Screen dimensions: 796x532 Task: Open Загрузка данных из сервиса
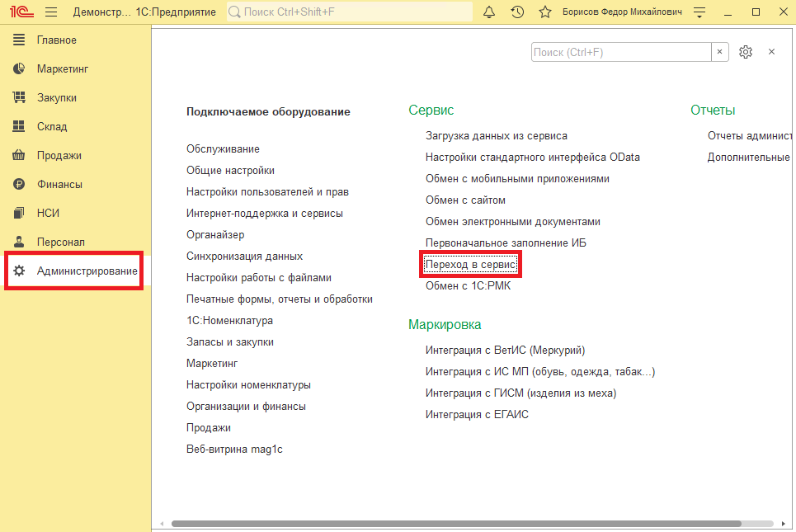coord(497,135)
